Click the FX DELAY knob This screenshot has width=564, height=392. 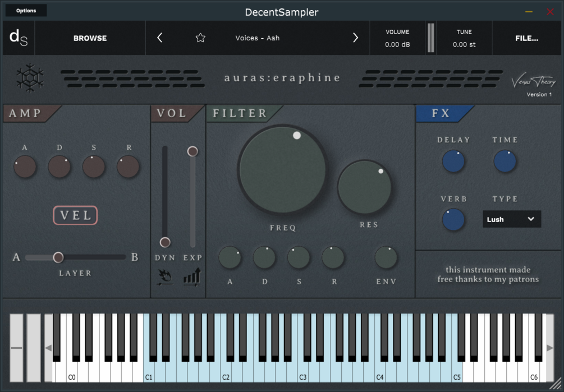tap(453, 162)
